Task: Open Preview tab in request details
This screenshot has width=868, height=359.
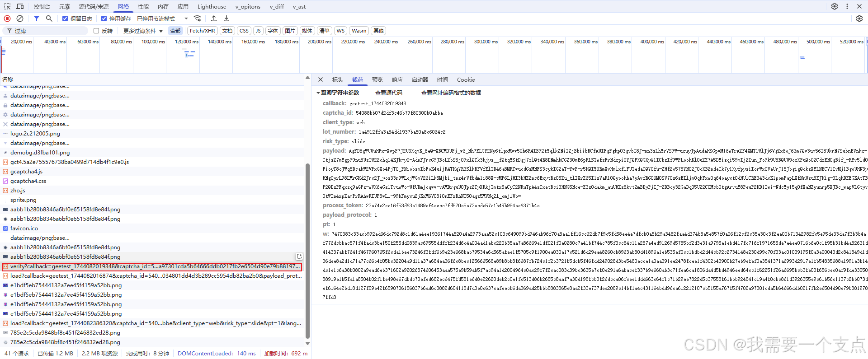Action: point(377,79)
